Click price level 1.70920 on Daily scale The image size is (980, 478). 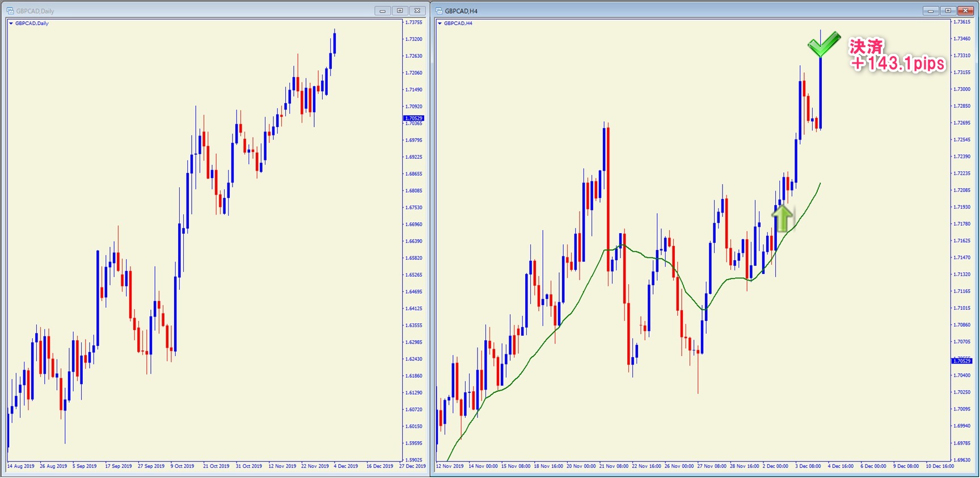[x=414, y=106]
